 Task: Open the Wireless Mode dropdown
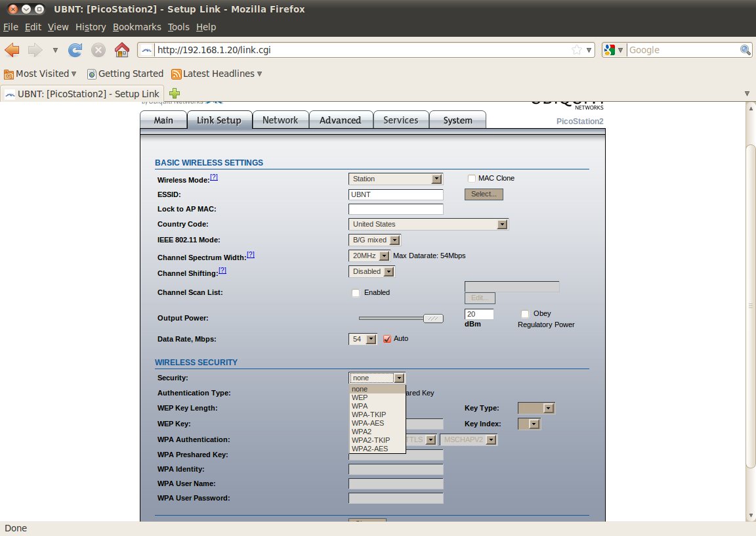(395, 179)
